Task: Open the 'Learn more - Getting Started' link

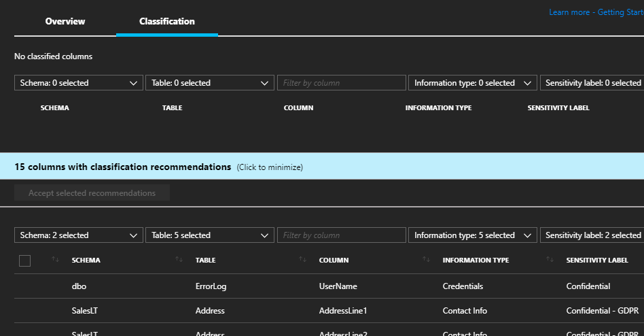Action: click(596, 12)
